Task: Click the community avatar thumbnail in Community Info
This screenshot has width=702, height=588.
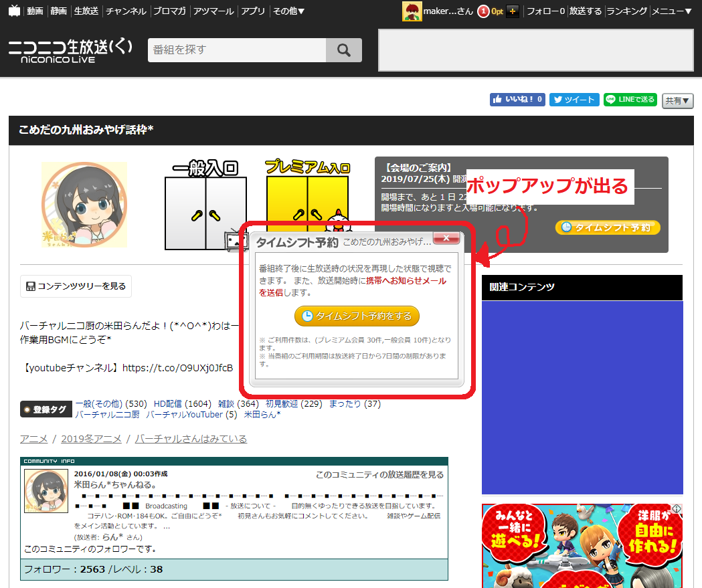Action: (46, 491)
